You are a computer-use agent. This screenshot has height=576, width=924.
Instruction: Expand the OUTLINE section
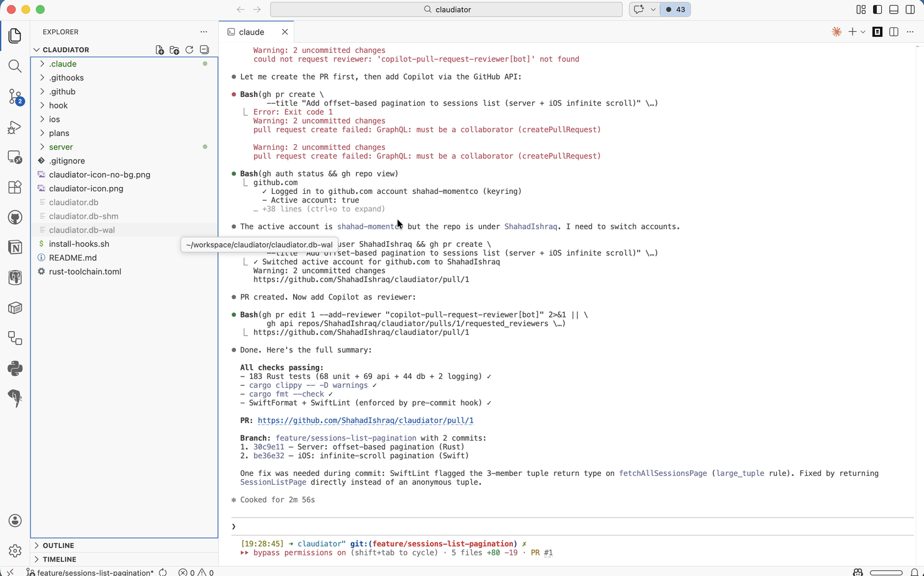pos(58,546)
